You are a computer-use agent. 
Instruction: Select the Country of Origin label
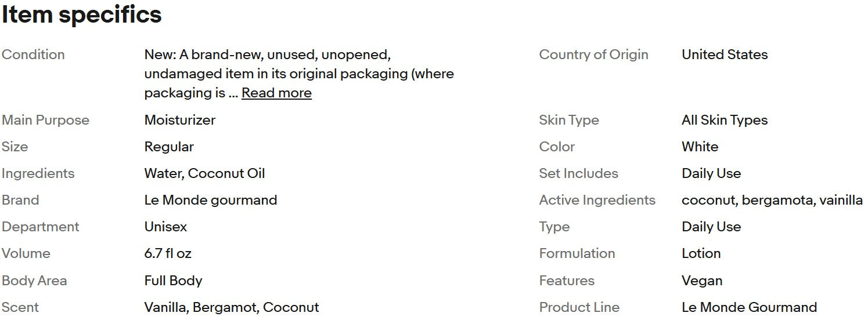[593, 54]
